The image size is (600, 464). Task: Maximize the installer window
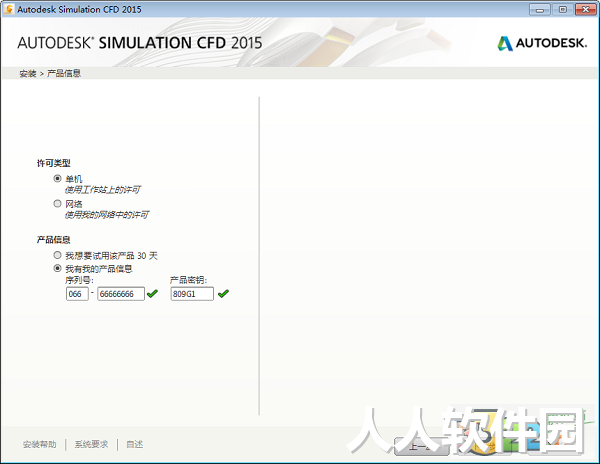tap(562, 10)
